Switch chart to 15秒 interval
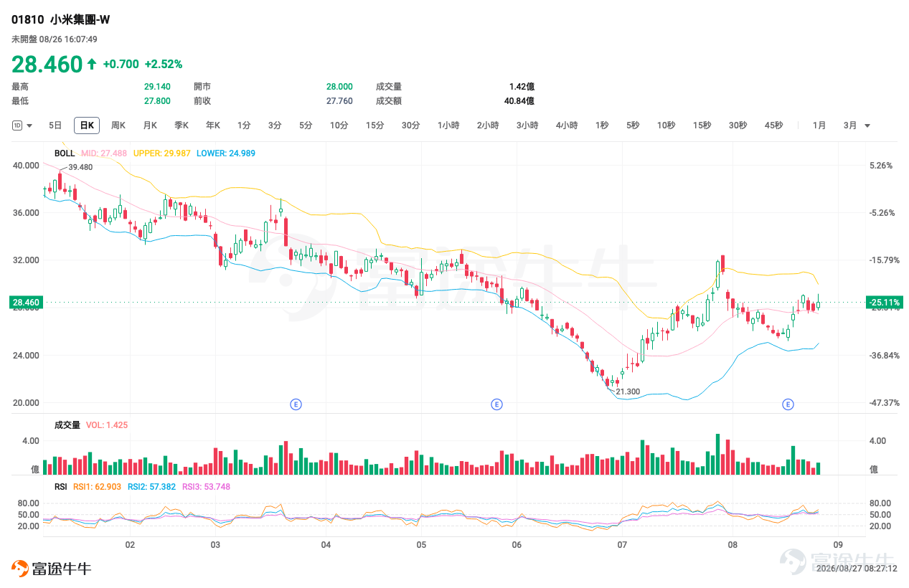Screen dimensions: 909x588 point(702,125)
